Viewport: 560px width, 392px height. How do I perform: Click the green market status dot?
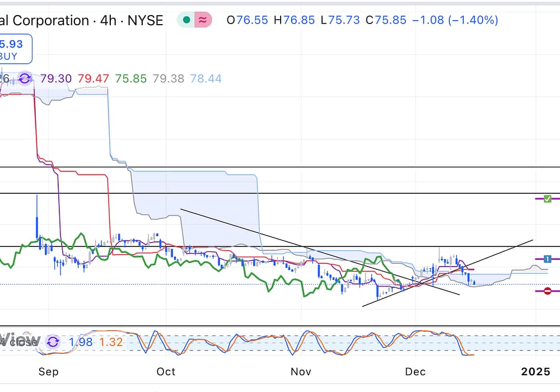pyautogui.click(x=186, y=21)
